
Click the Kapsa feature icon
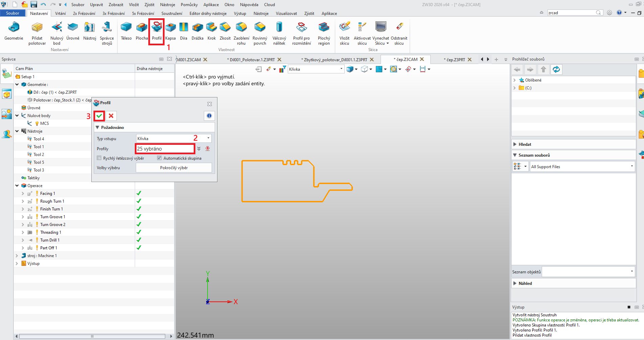point(170,31)
